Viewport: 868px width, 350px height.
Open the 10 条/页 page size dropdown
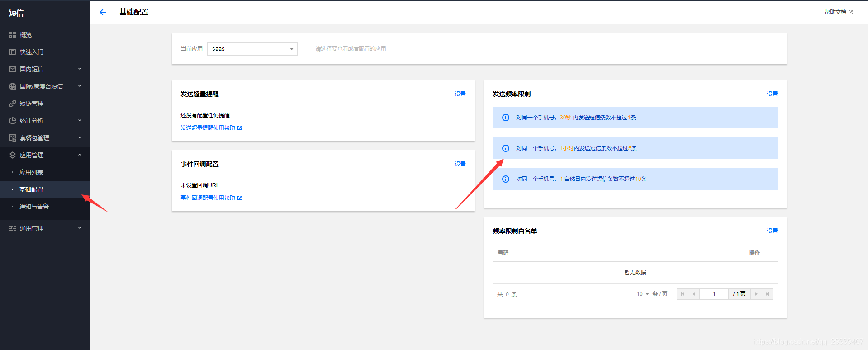(643, 294)
